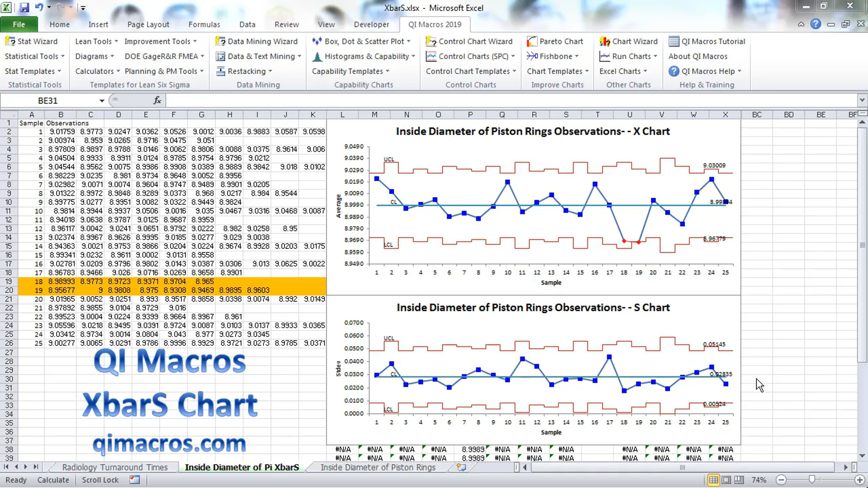Switch to Page Break Preview view button
This screenshot has width=868, height=488.
click(x=739, y=480)
